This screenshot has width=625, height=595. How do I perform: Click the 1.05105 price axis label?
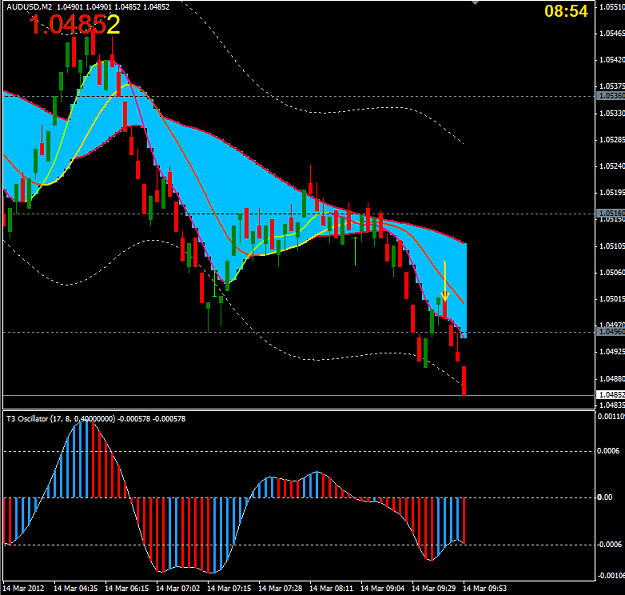612,246
